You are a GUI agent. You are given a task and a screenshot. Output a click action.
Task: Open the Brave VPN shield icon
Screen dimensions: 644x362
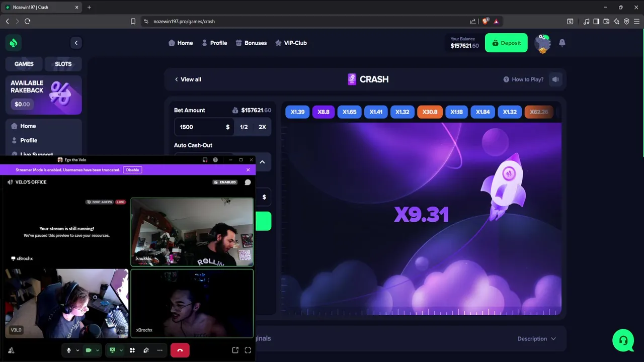(626, 21)
